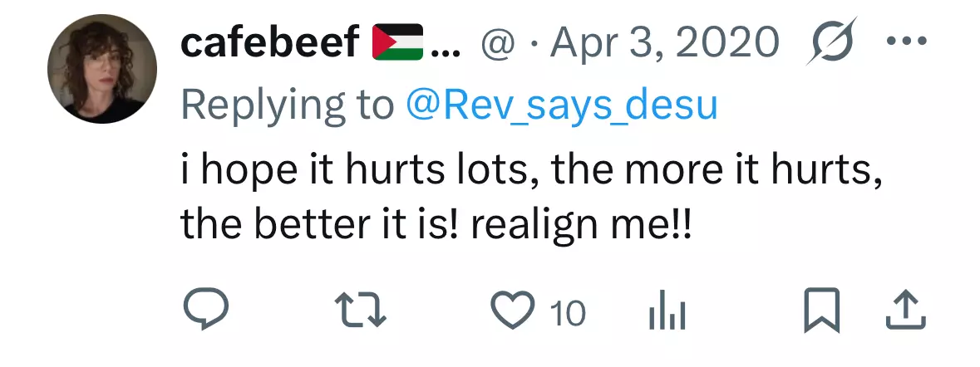View post analytics via the bar chart icon
Image resolution: width=980 pixels, height=367 pixels.
coord(667,311)
